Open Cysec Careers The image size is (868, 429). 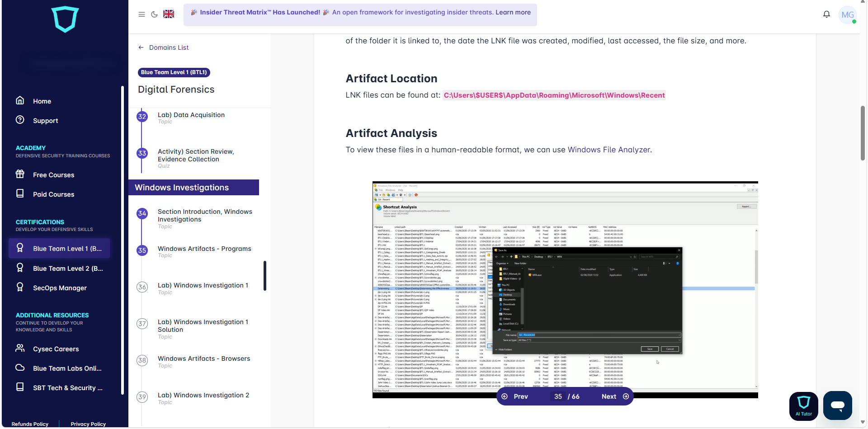(56, 349)
